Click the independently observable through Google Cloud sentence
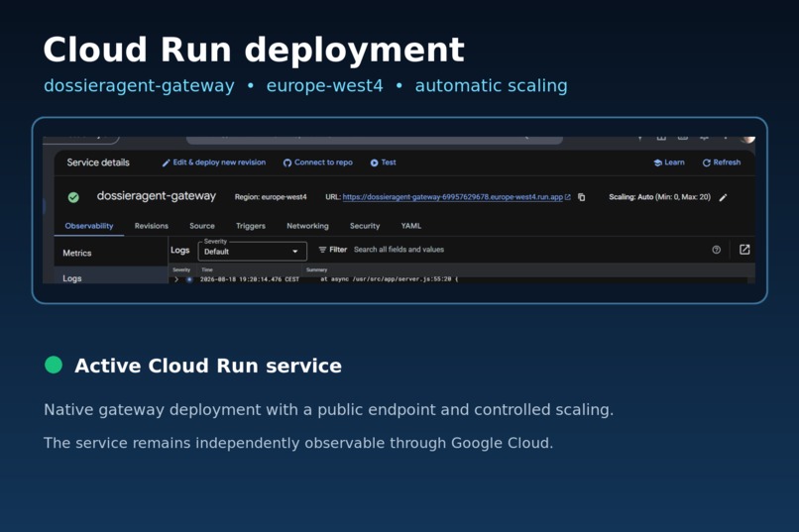The image size is (799, 532). pos(298,443)
